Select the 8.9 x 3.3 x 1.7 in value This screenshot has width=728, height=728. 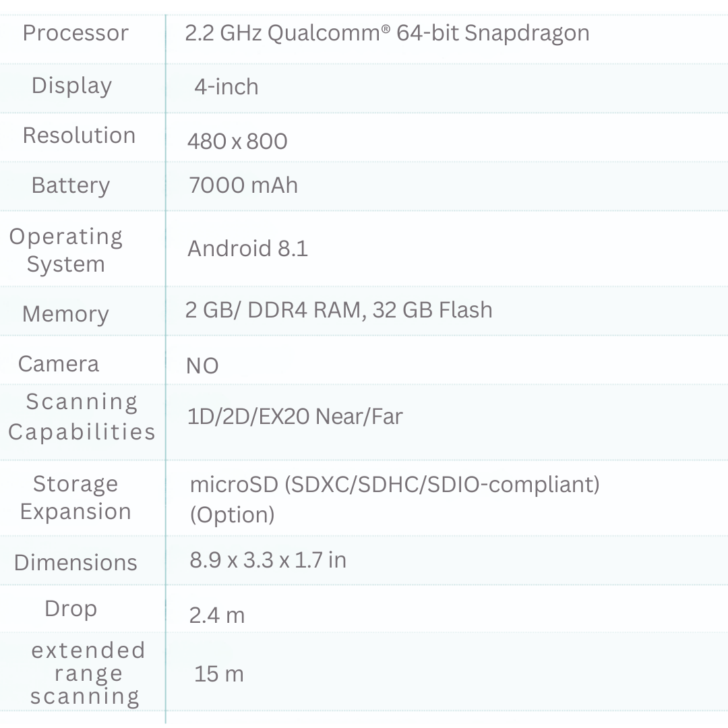click(268, 560)
